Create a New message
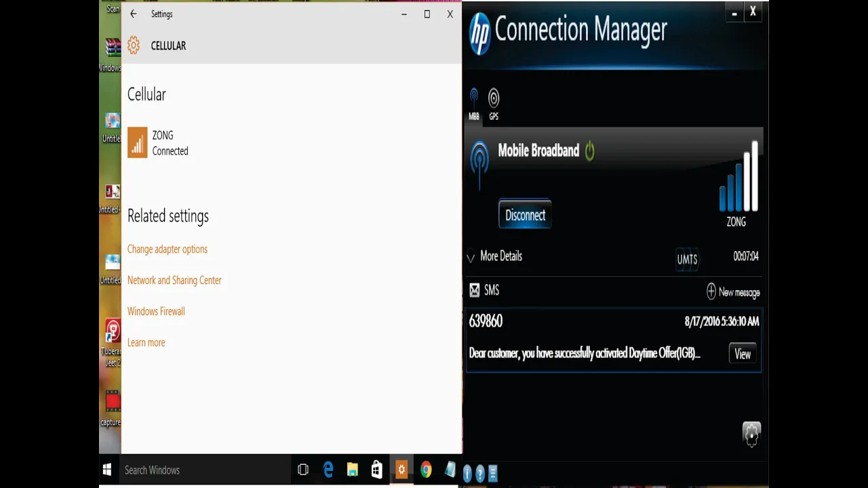This screenshot has width=868, height=488. point(733,292)
